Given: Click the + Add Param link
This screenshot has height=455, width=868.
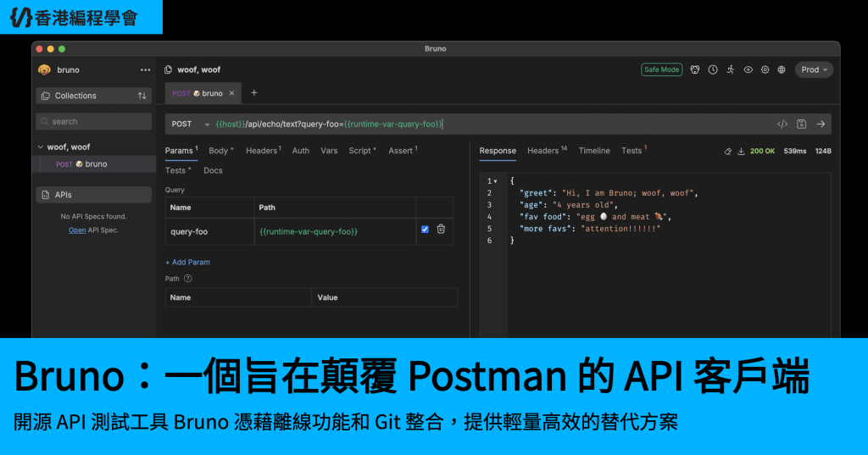Looking at the screenshot, I should [187, 263].
